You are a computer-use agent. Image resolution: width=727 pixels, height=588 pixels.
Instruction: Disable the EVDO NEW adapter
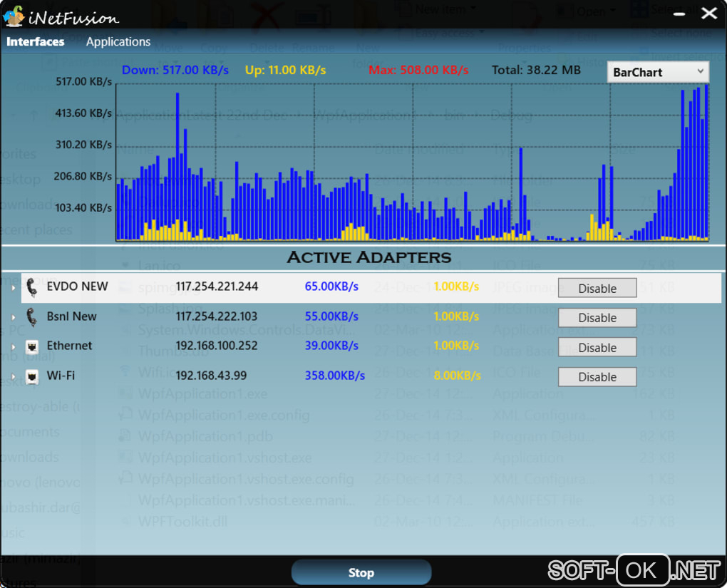[597, 288]
